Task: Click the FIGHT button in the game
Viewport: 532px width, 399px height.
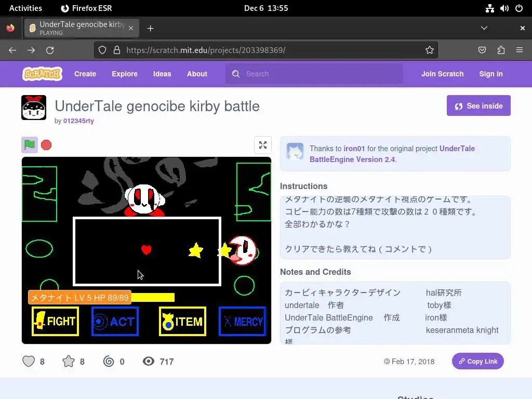Action: point(55,321)
